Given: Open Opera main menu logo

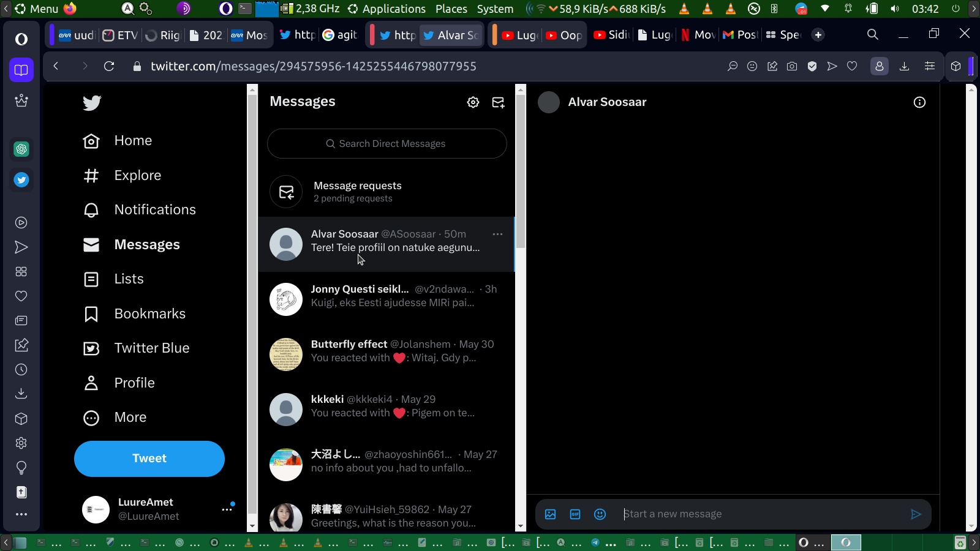Looking at the screenshot, I should click(x=21, y=39).
